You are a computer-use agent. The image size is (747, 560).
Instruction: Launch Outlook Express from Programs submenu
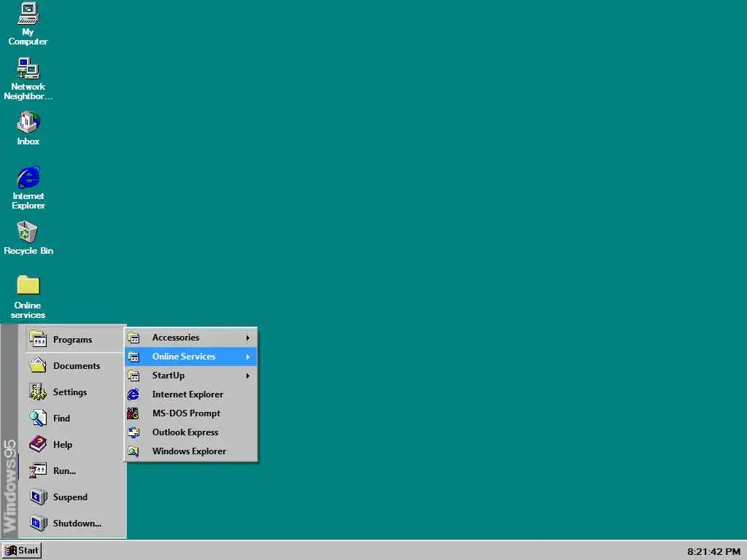pos(190,432)
